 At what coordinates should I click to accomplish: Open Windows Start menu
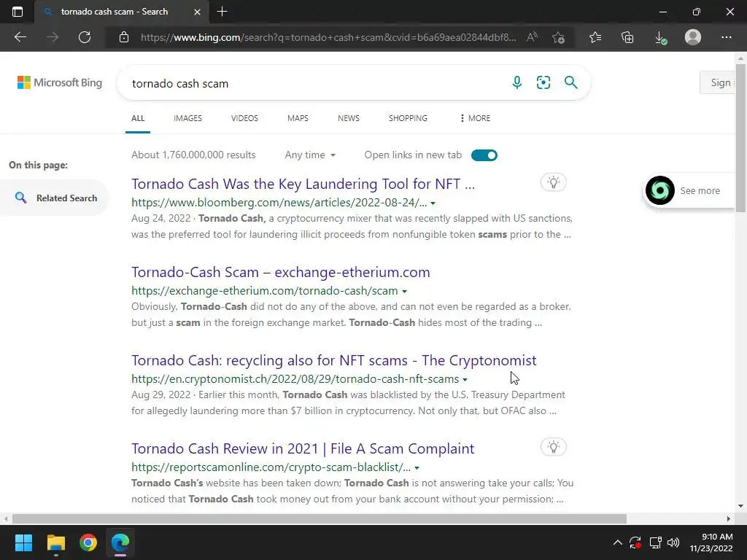coord(23,542)
